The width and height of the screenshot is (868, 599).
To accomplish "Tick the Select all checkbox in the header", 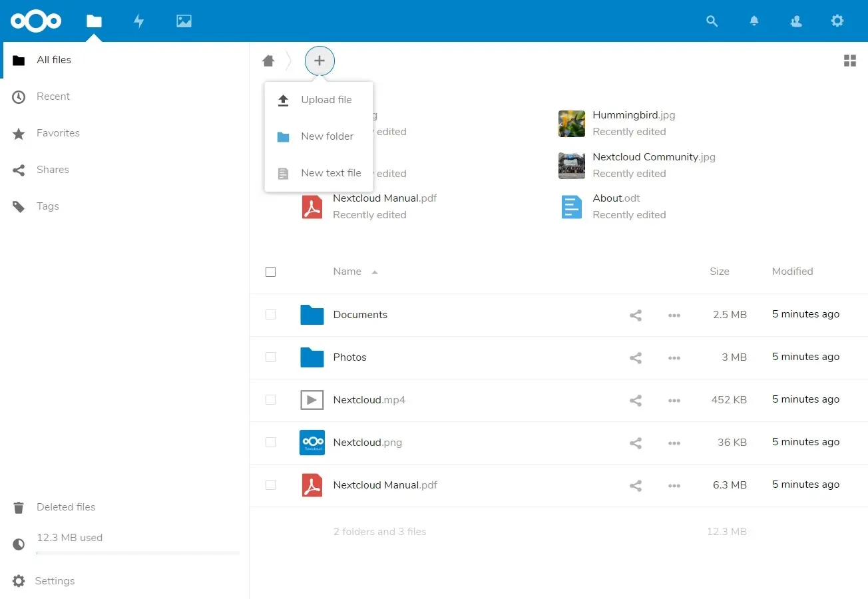I will click(x=270, y=272).
